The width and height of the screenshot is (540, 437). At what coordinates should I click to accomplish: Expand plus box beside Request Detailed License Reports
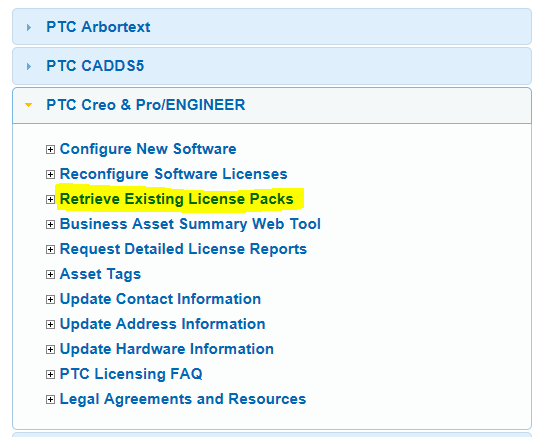click(x=50, y=249)
